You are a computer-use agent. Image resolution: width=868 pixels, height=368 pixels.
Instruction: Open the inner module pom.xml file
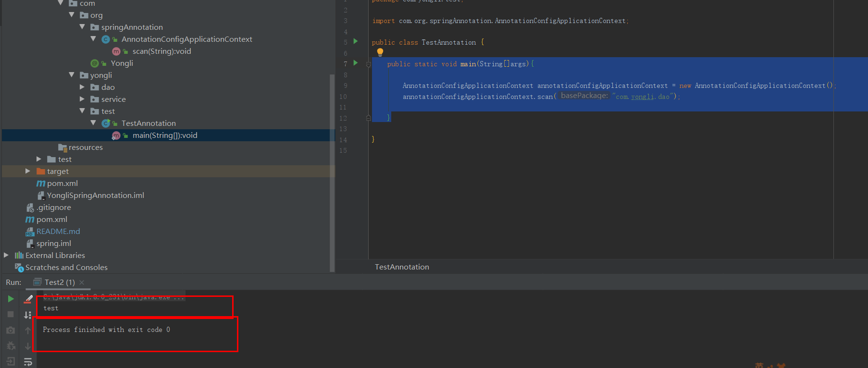click(62, 184)
